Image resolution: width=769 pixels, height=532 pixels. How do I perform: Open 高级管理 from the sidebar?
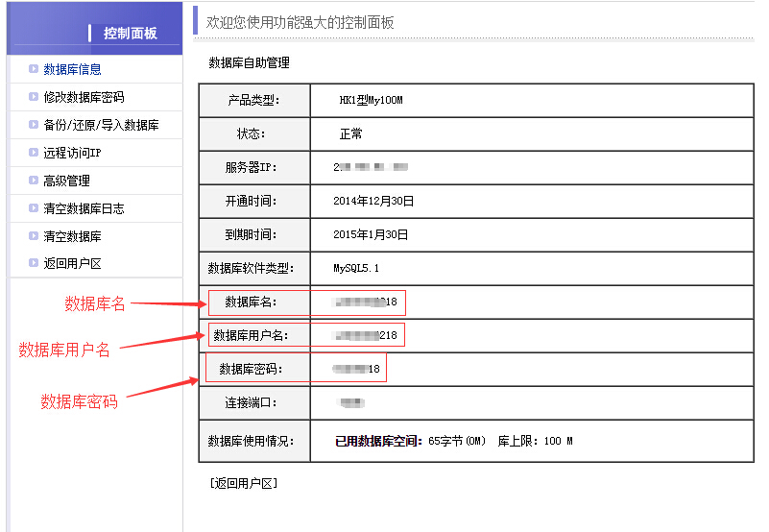(66, 181)
